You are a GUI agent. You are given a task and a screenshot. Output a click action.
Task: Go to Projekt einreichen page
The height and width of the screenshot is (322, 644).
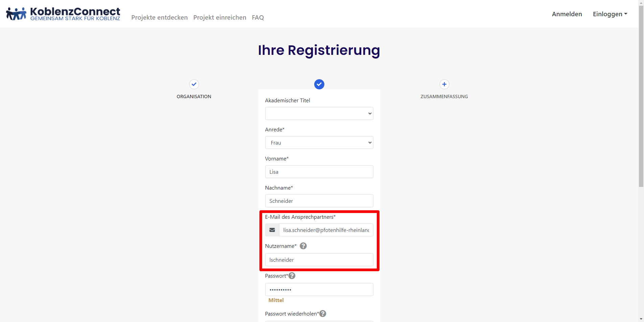[x=220, y=17]
